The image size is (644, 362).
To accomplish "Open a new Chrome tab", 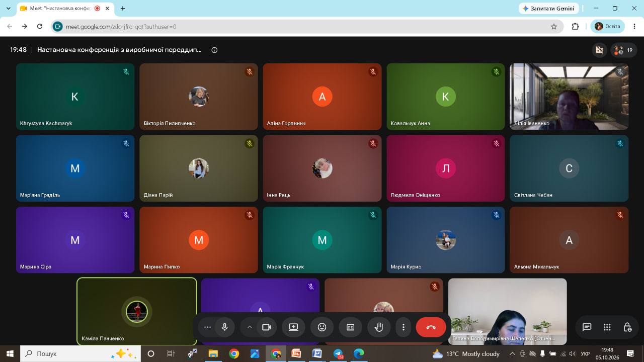I will [x=123, y=9].
